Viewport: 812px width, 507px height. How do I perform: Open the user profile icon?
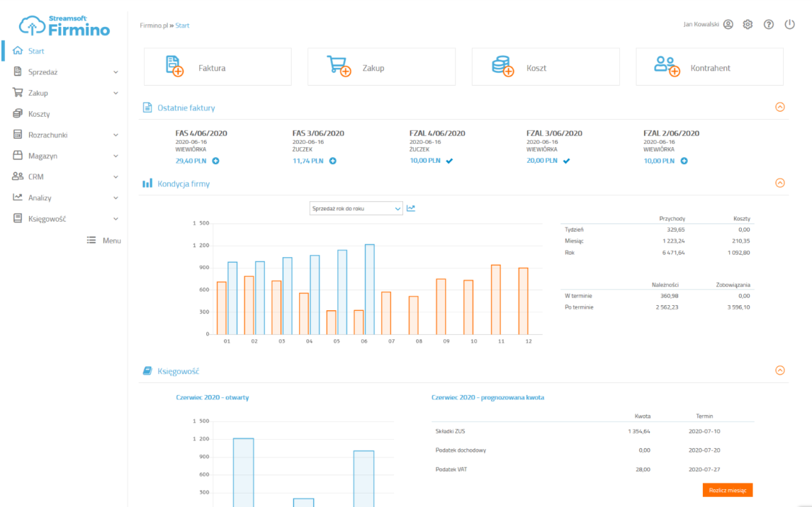(728, 24)
